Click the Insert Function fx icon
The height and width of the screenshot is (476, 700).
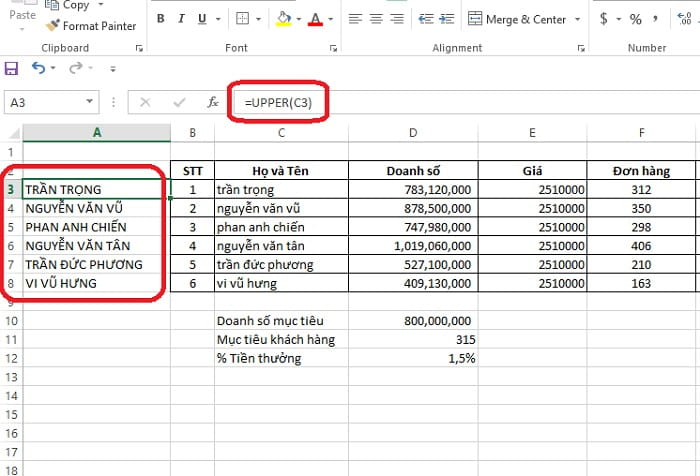(x=213, y=102)
